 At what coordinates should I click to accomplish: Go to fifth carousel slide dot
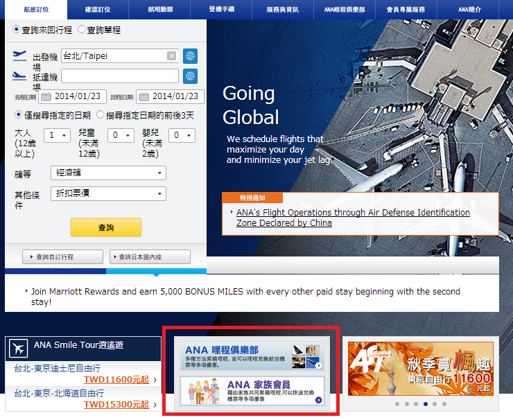435,404
